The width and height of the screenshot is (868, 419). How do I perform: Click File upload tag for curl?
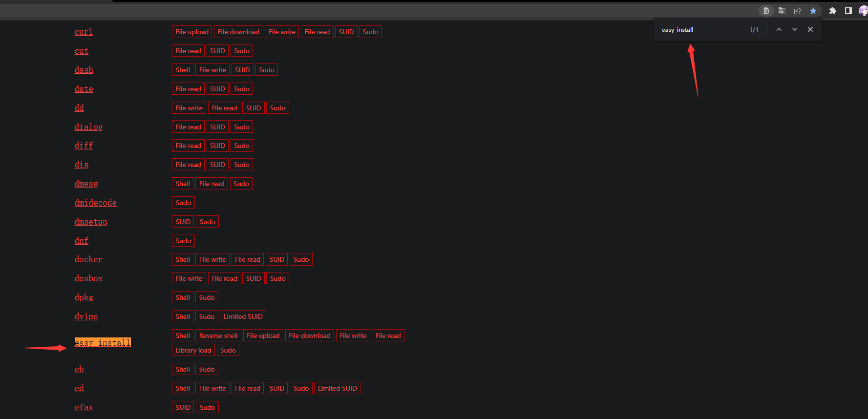pyautogui.click(x=192, y=32)
